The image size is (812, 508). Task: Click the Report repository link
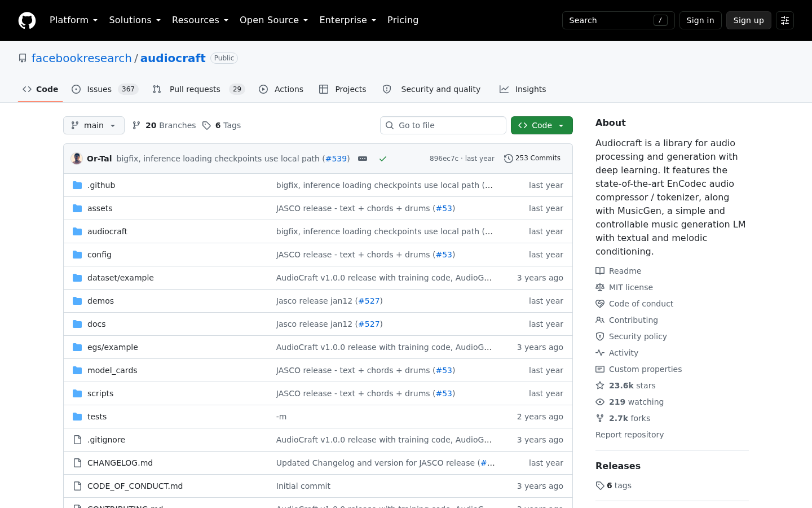coord(629,435)
